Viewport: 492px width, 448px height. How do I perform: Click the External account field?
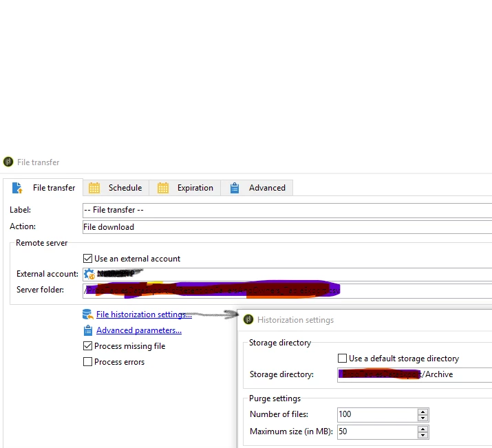click(287, 274)
